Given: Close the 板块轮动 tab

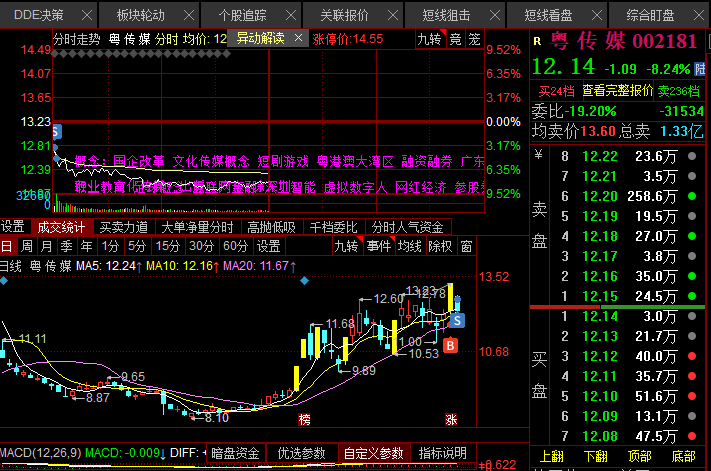Looking at the screenshot, I should (189, 15).
